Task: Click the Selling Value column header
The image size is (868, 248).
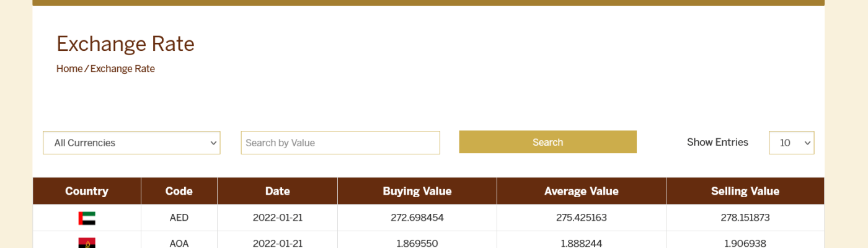Action: pos(745,191)
